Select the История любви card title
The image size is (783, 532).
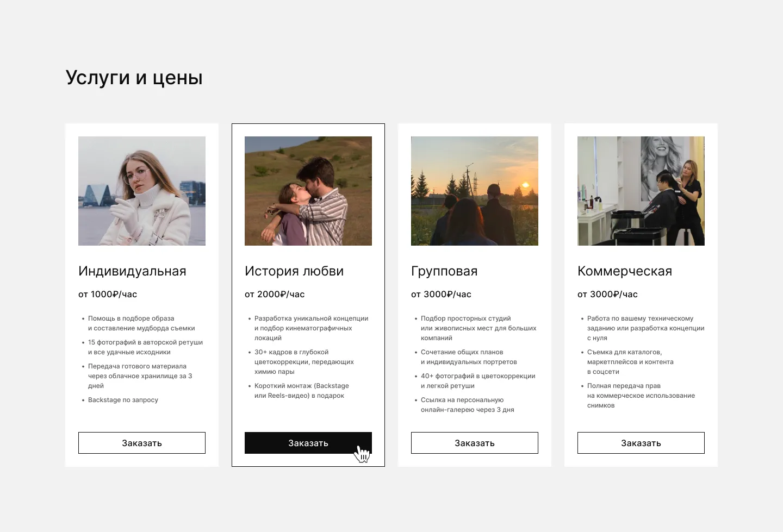click(x=294, y=271)
